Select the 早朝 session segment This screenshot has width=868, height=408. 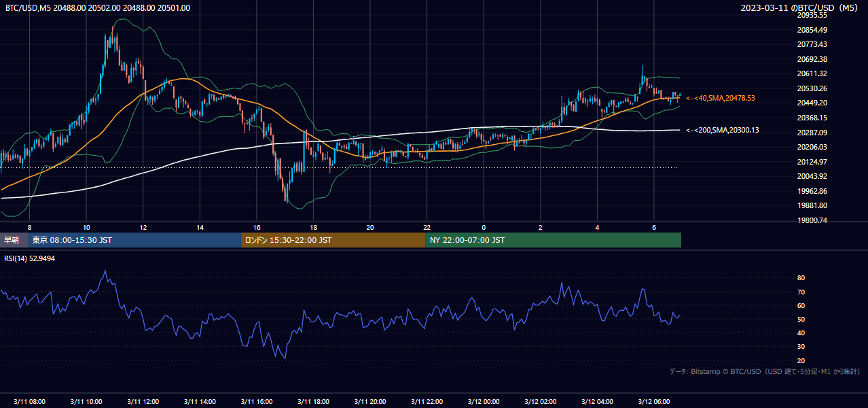[12, 240]
